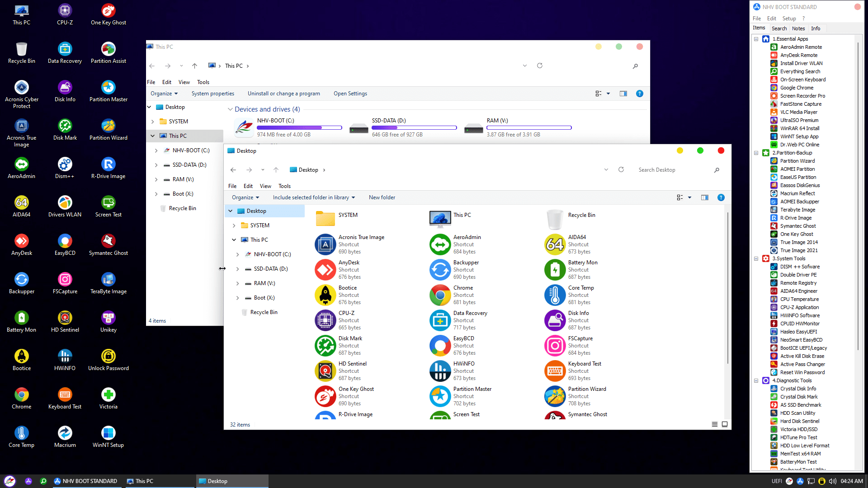Screen dimensions: 868x488
Task: Click the Desktop window vertical scrollbar
Action: [x=727, y=287]
